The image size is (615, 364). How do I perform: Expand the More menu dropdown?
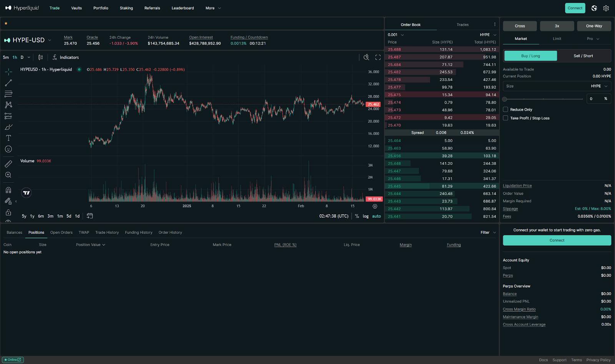click(x=213, y=8)
